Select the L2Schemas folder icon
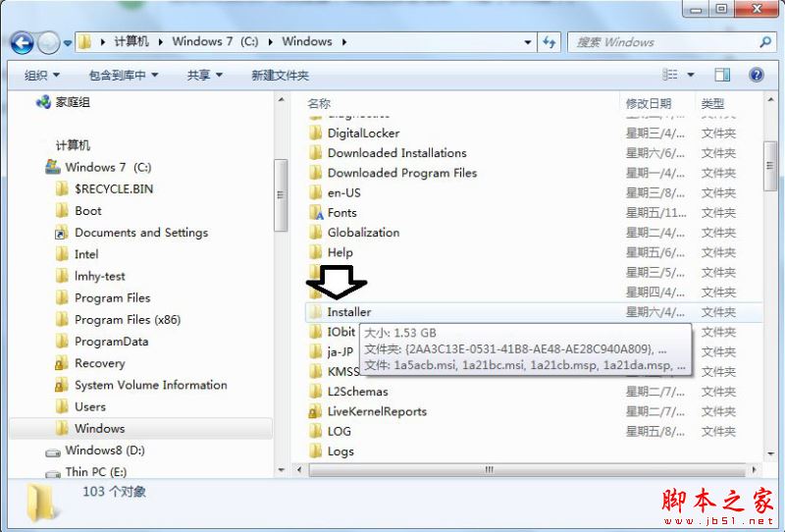This screenshot has width=785, height=532. tap(315, 392)
